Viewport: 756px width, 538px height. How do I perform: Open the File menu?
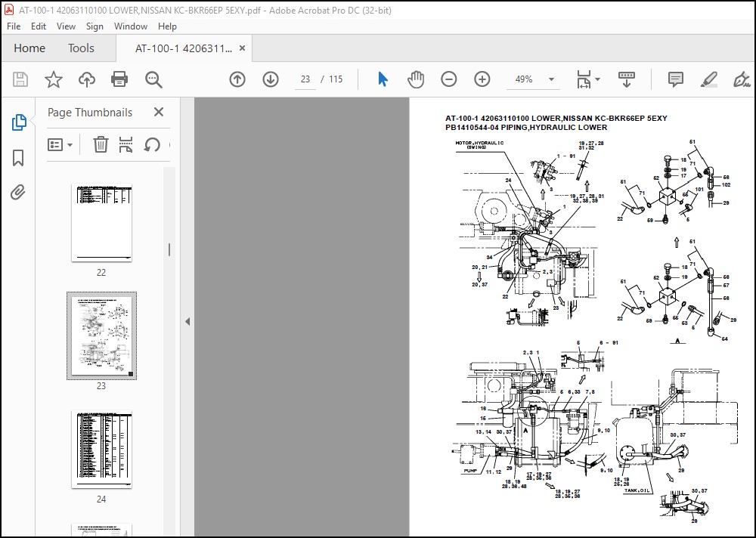14,26
